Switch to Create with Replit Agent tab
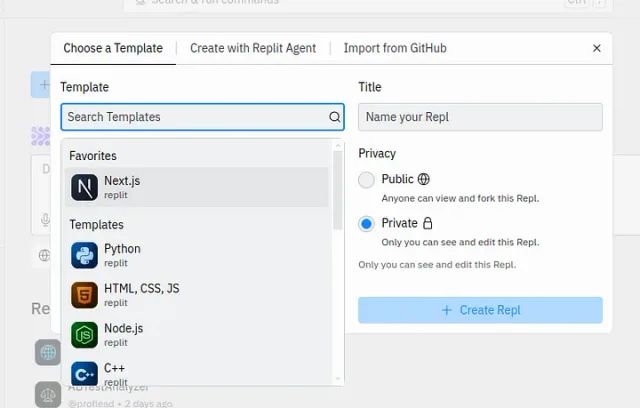Viewport: 640px width, 408px height. click(x=253, y=48)
